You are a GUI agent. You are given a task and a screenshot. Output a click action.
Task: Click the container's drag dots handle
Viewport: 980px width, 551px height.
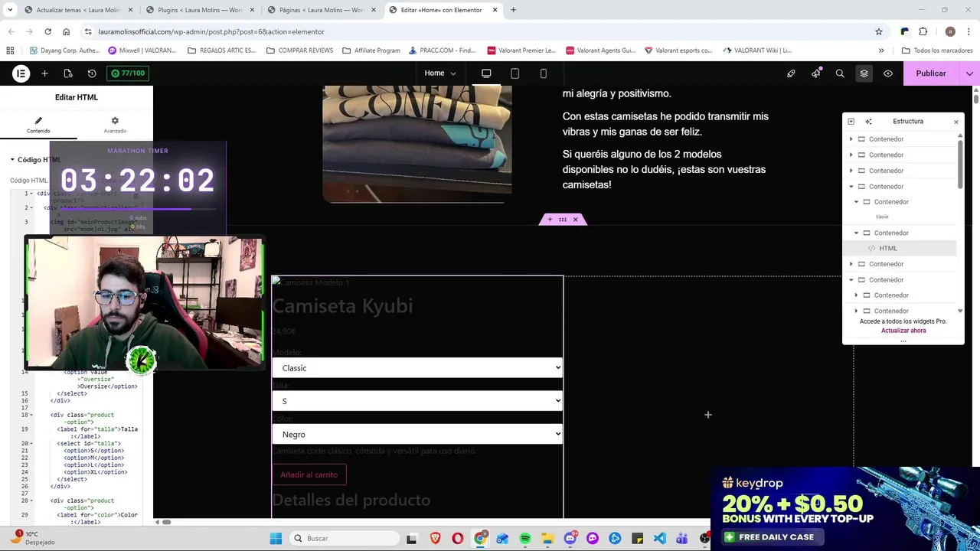coord(563,220)
